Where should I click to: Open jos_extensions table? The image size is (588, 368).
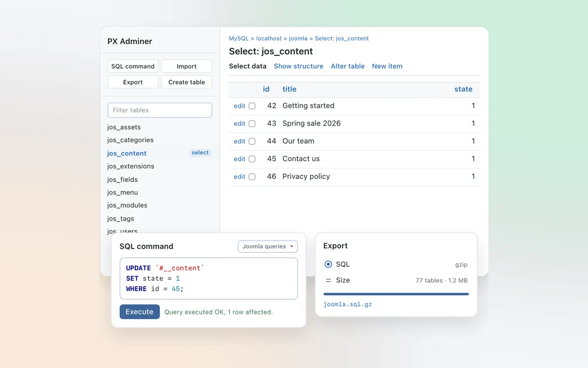(131, 166)
